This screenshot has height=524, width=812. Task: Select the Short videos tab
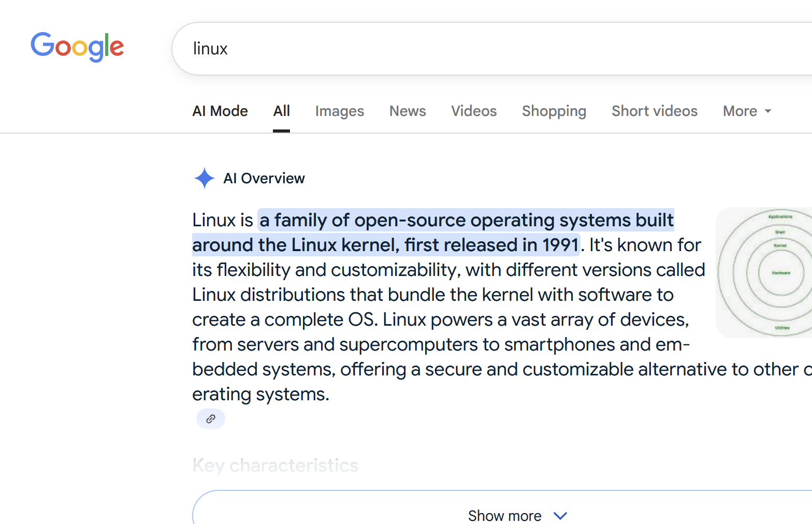click(x=655, y=111)
